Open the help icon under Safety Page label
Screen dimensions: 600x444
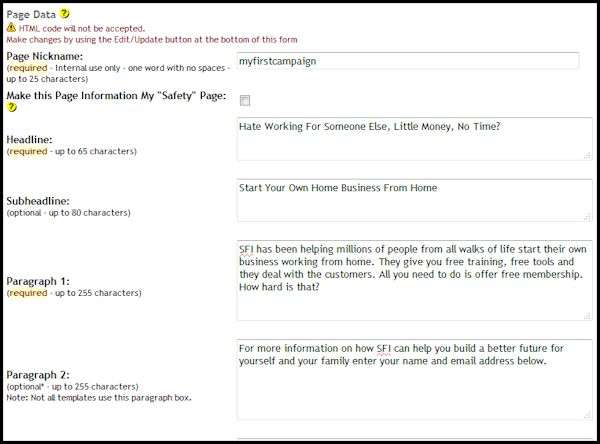click(x=11, y=107)
